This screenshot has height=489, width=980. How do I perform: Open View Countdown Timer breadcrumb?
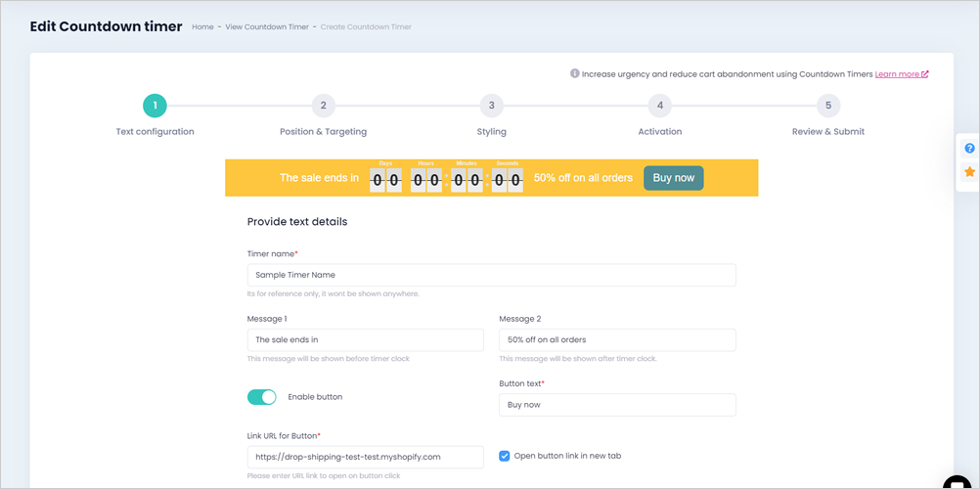click(267, 26)
